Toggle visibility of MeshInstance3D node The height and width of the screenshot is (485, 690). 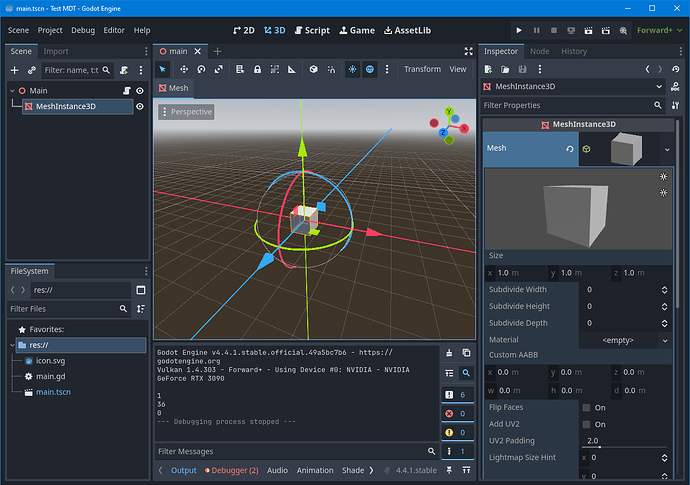(140, 107)
